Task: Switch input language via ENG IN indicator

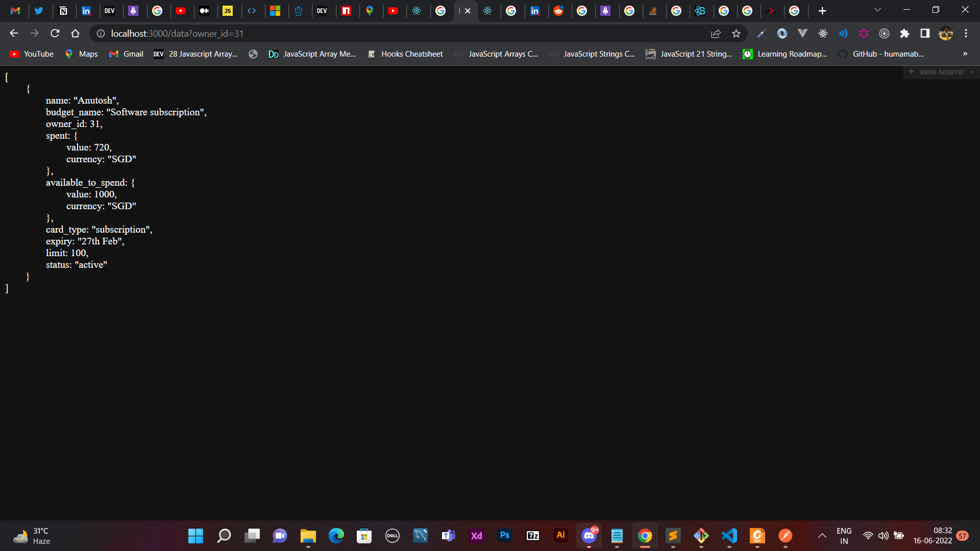Action: 844,535
